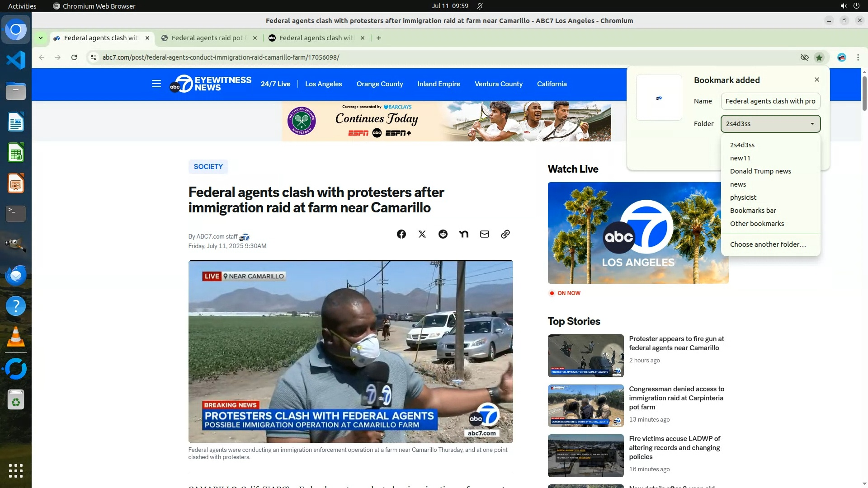Click the page vertical scrollbar thumb

pyautogui.click(x=864, y=93)
